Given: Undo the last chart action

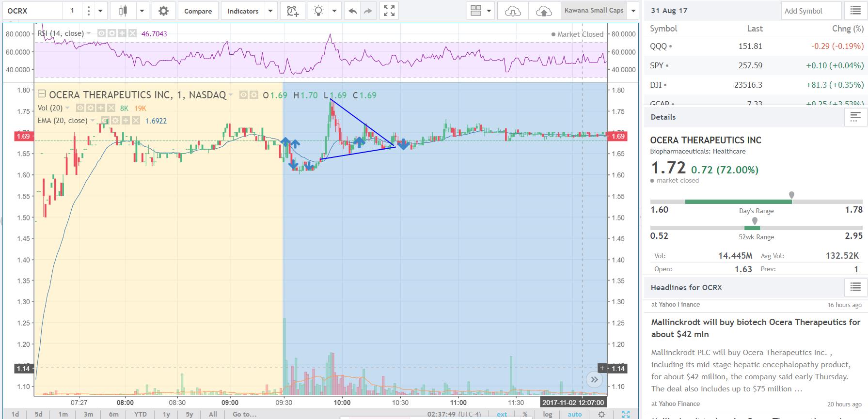Looking at the screenshot, I should (352, 11).
